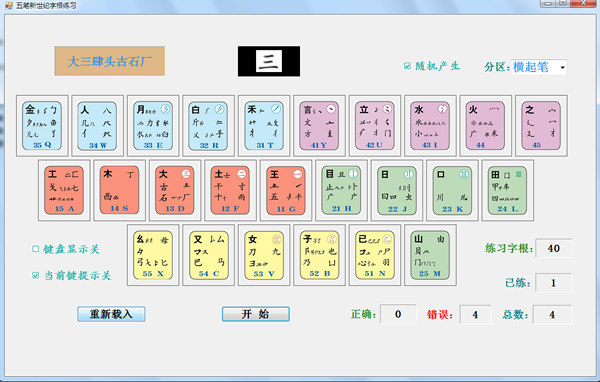
Task: Choose the 木 14 S key card
Action: coord(119,190)
